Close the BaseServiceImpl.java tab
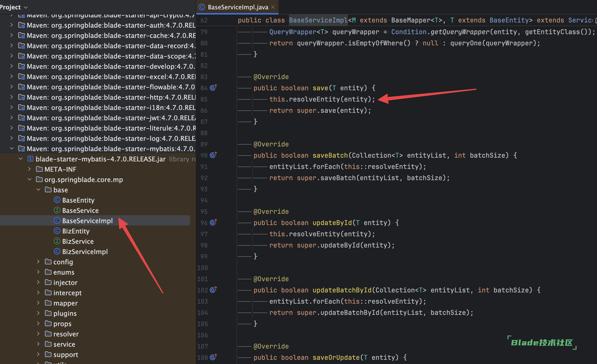This screenshot has height=364, width=597. pyautogui.click(x=273, y=7)
